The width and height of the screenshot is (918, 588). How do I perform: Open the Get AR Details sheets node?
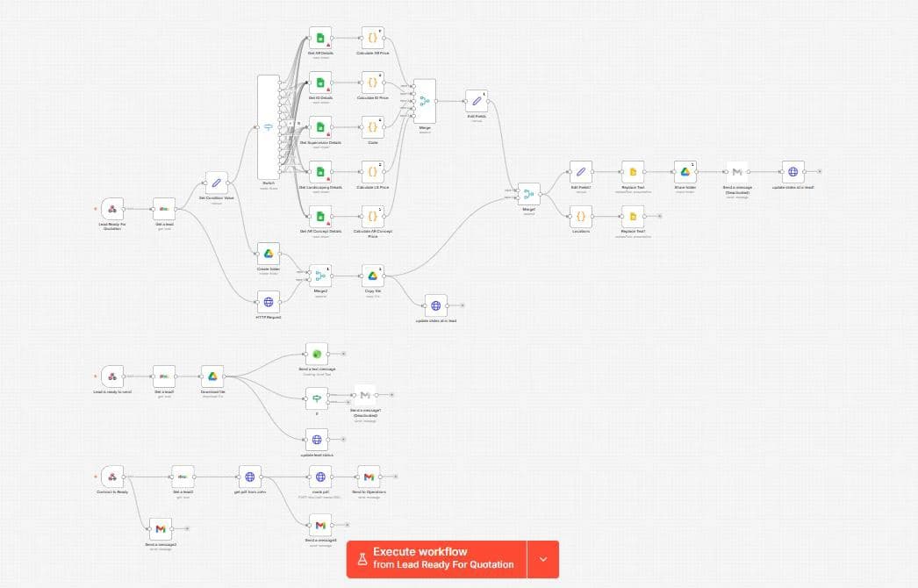[320, 38]
